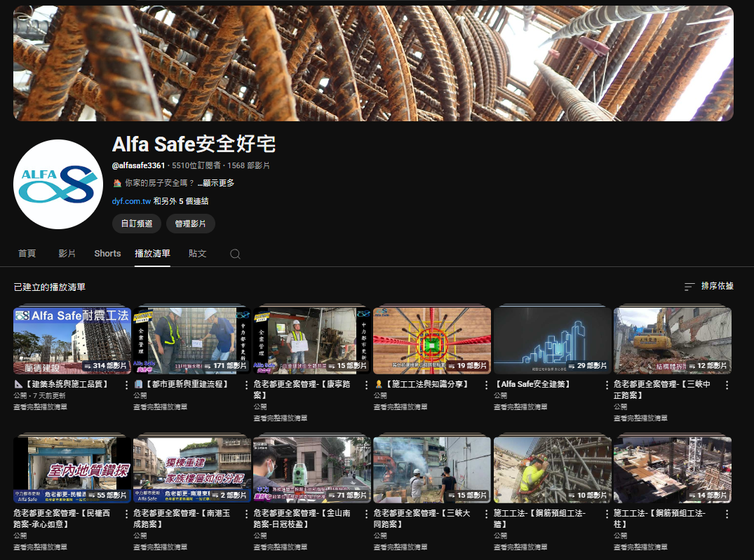Open more options for Alfa Safe安全建築 playlist
Viewport: 754px width, 560px height.
coord(607,385)
